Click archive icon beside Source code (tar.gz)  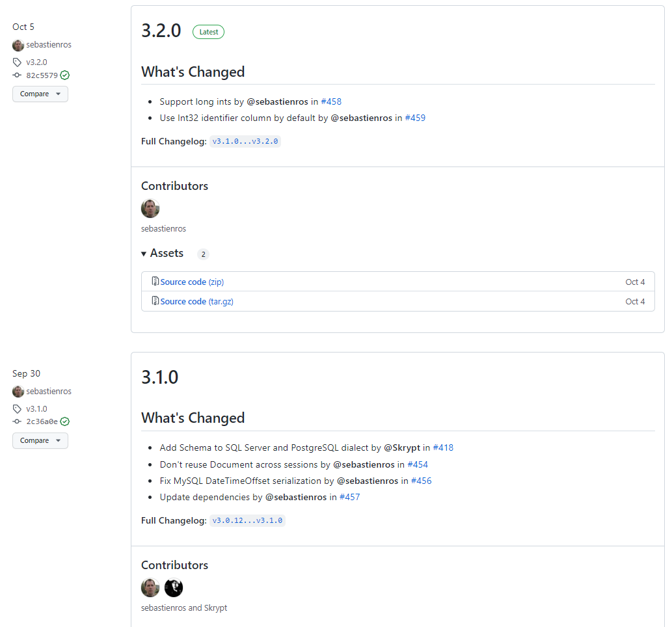pos(155,301)
